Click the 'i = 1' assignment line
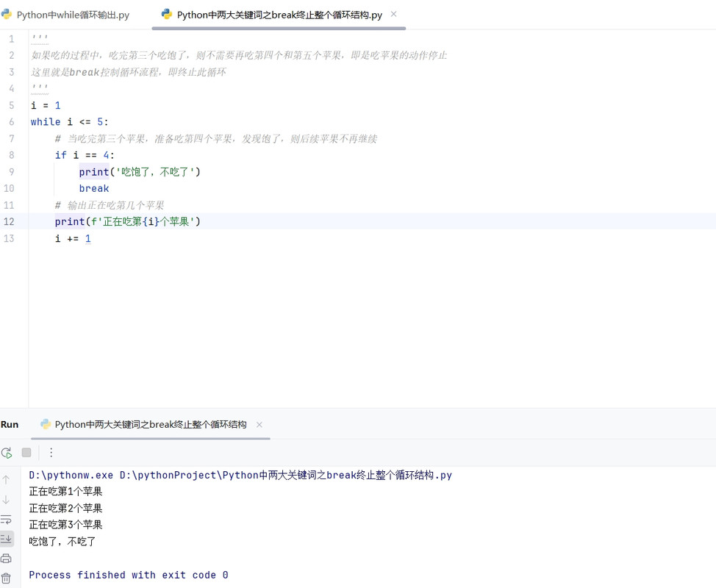Screen dimensions: 716x588 pyautogui.click(x=46, y=105)
